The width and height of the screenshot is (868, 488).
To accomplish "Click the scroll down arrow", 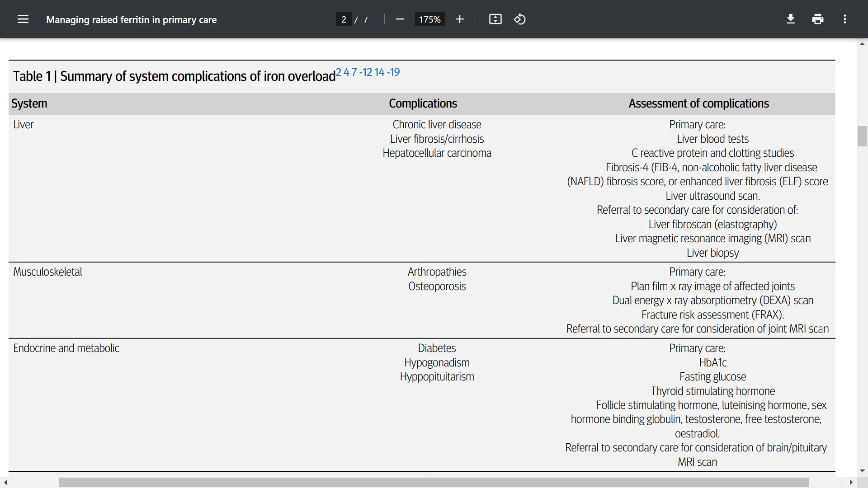I will pos(862,471).
